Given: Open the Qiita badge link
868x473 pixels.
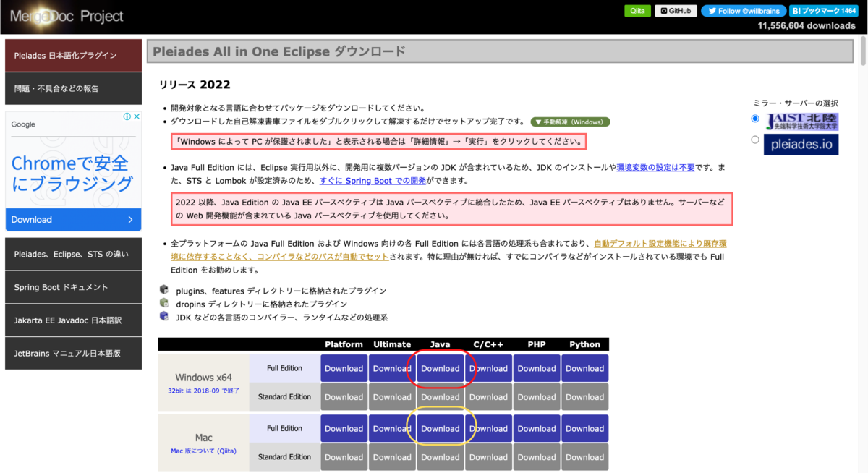Looking at the screenshot, I should click(x=637, y=11).
